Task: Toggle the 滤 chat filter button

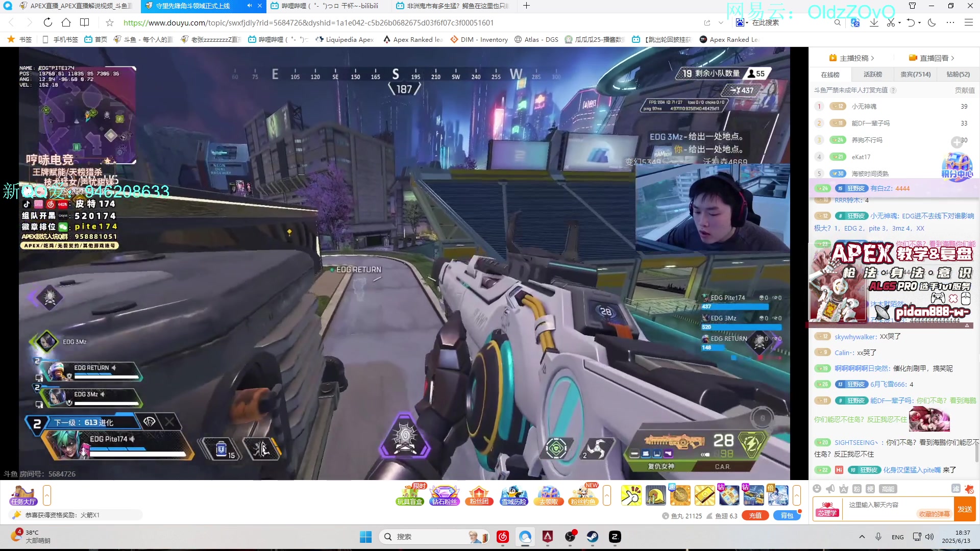Action: [x=956, y=489]
